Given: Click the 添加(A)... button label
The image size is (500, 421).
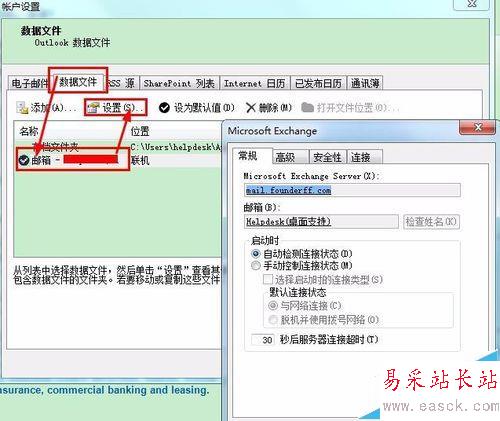Looking at the screenshot, I should pos(53,108).
